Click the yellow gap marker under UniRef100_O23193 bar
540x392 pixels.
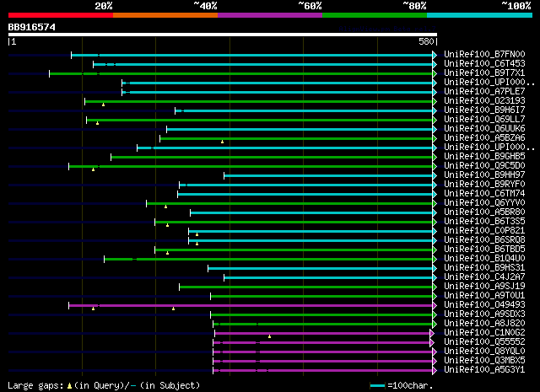click(x=103, y=105)
